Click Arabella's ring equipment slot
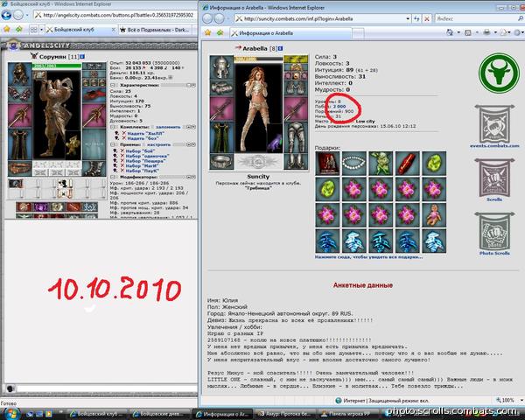The image size is (525, 420). [x=221, y=161]
